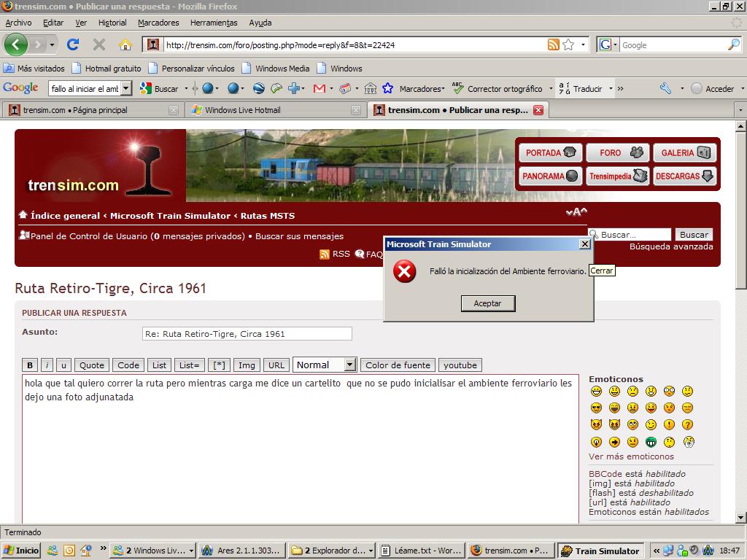Toggle bold BBCode formatting button

tap(30, 365)
